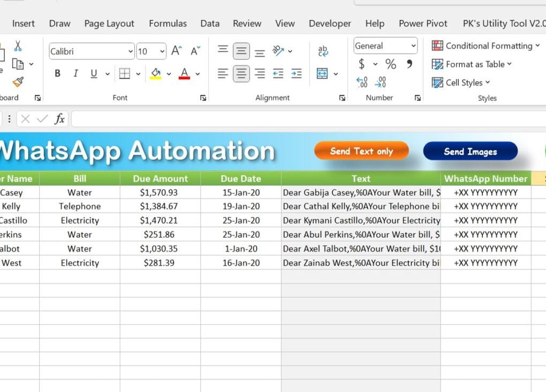
Task: Click the formula bar three-dots handle
Action: point(10,119)
